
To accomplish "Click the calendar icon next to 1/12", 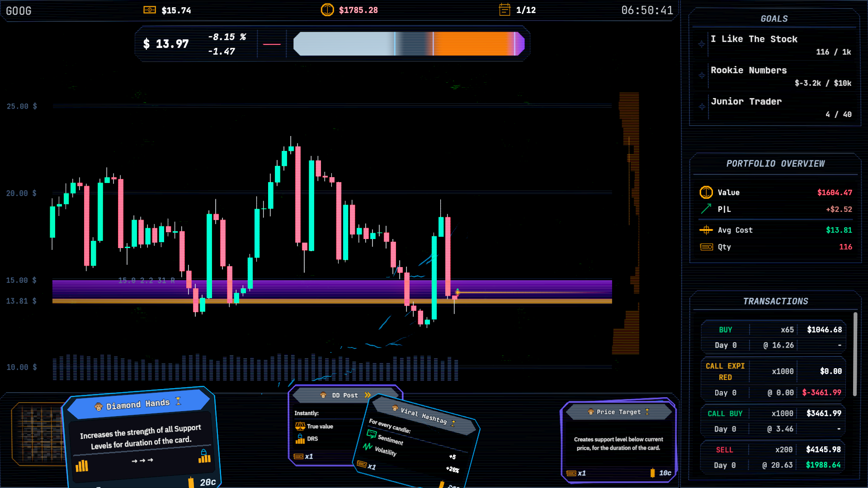I will click(x=505, y=9).
